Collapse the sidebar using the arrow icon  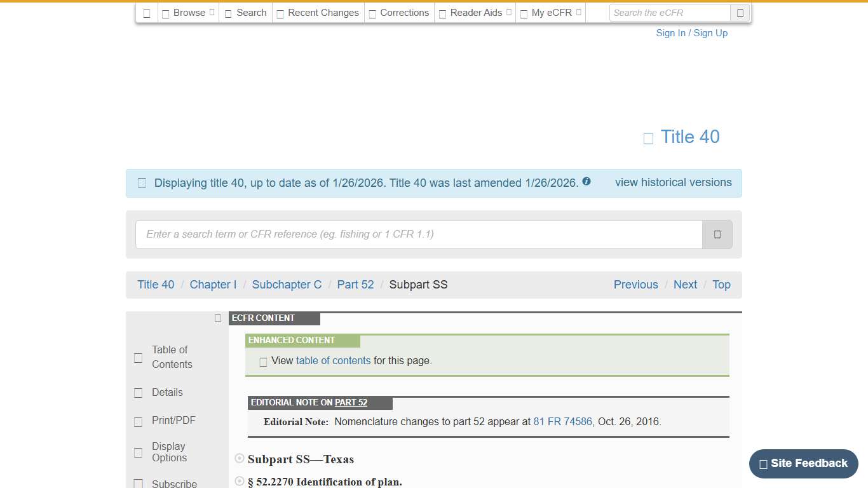217,318
